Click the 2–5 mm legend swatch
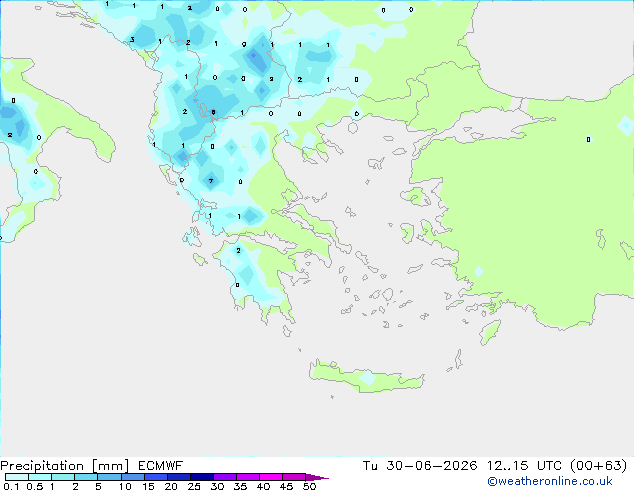Image resolution: width=634 pixels, height=490 pixels. tap(86, 477)
